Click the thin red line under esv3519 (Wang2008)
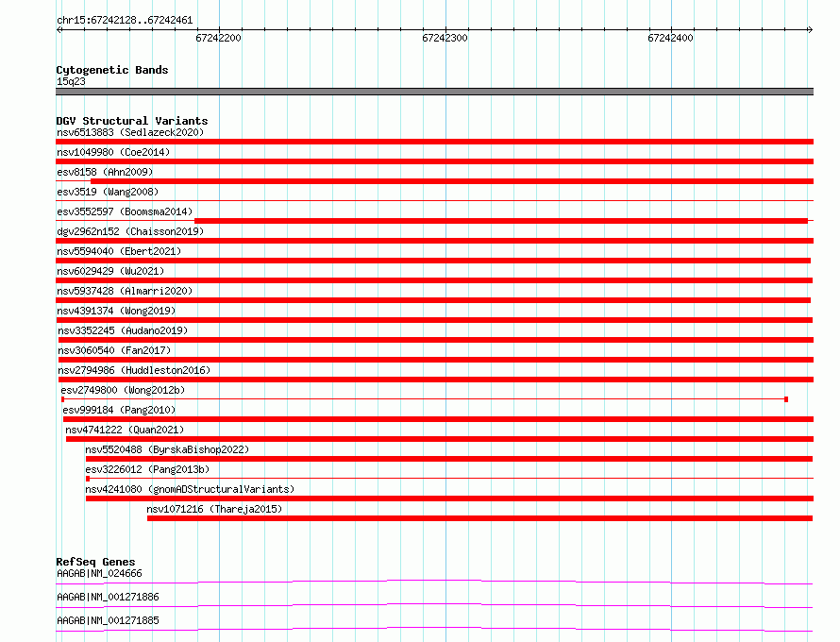The width and height of the screenshot is (840, 642). pos(434,200)
